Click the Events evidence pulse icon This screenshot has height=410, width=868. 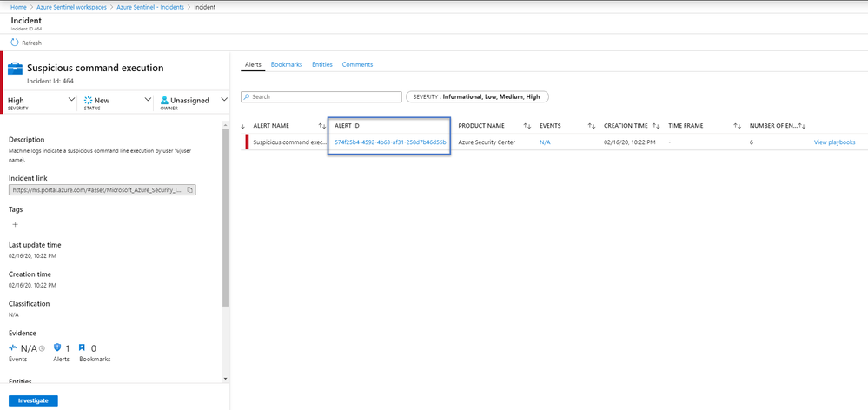pos(13,347)
